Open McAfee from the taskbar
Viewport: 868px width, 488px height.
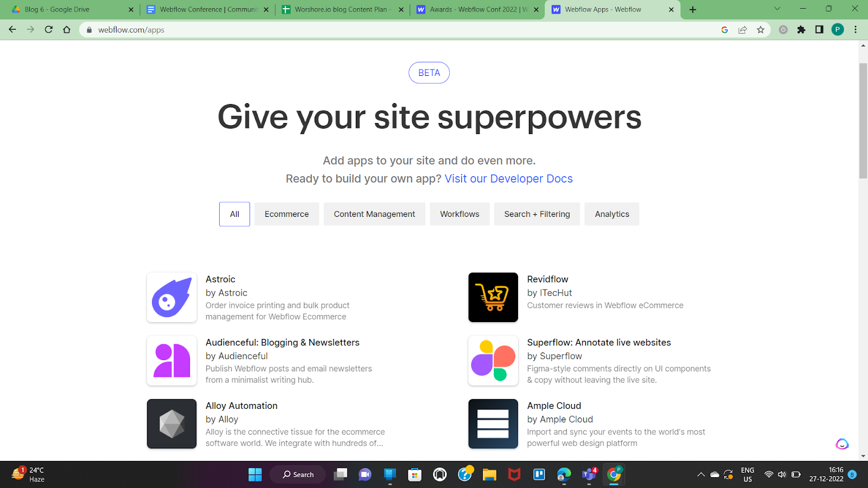(x=514, y=474)
